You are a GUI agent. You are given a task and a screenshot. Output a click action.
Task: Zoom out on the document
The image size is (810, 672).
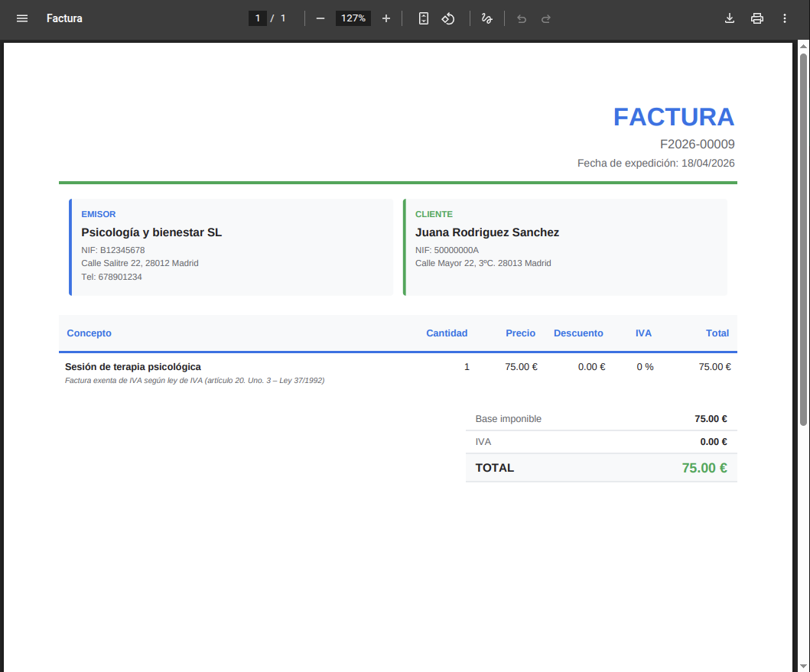[x=320, y=18]
